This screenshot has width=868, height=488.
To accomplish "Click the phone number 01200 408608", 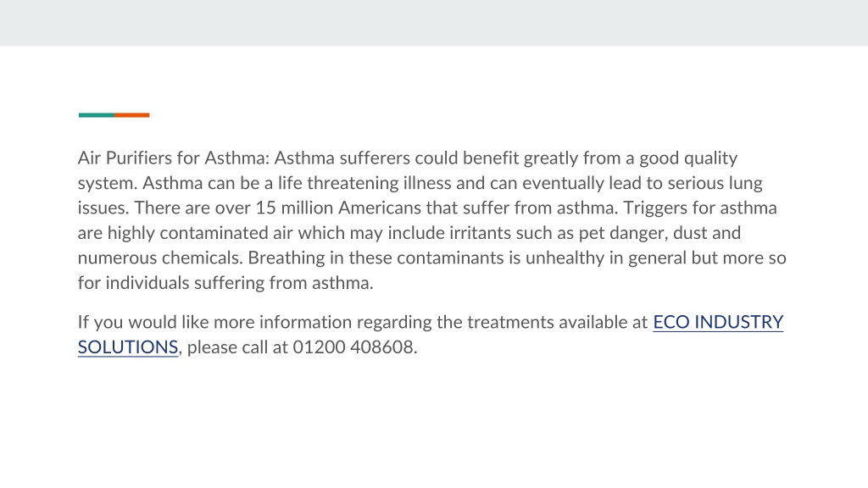I will coord(354,347).
